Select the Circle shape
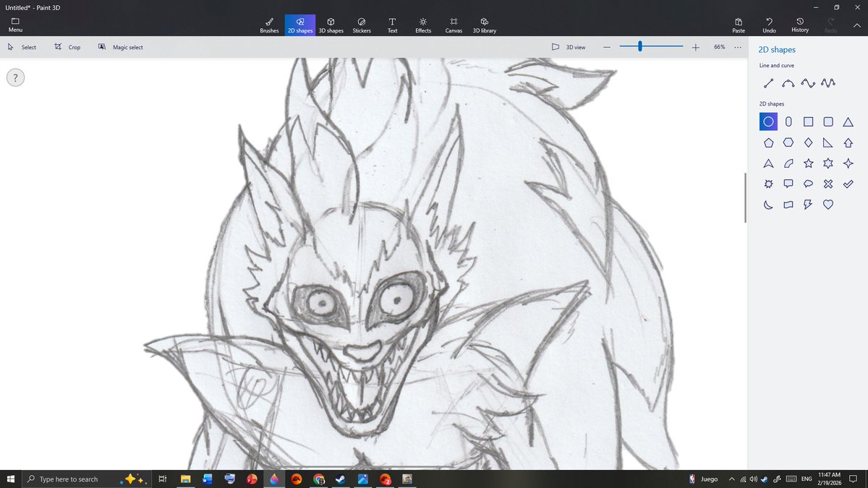This screenshot has height=488, width=868. [768, 122]
